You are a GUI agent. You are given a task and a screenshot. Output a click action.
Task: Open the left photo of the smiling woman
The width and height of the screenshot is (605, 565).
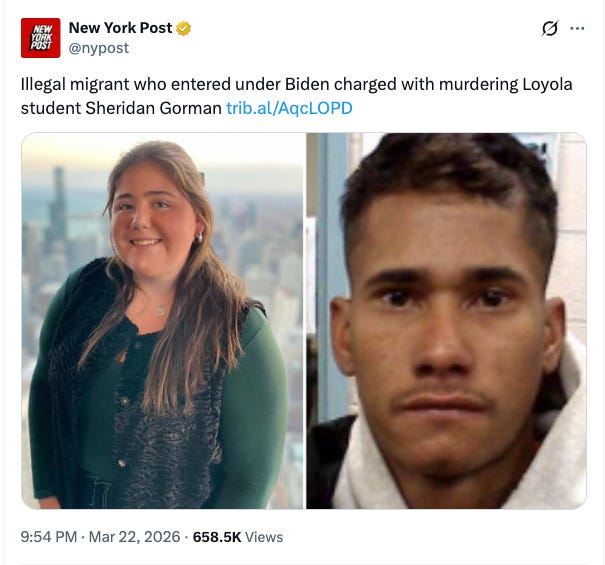pyautogui.click(x=164, y=321)
